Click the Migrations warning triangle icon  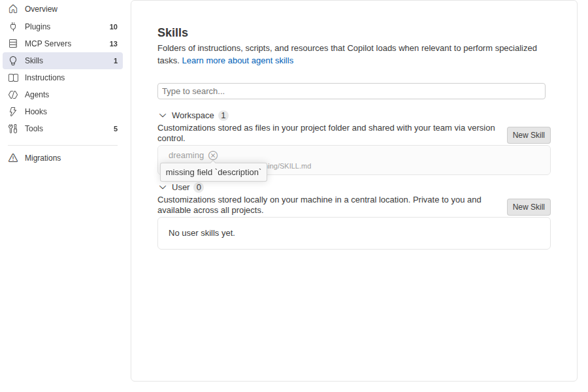[13, 158]
